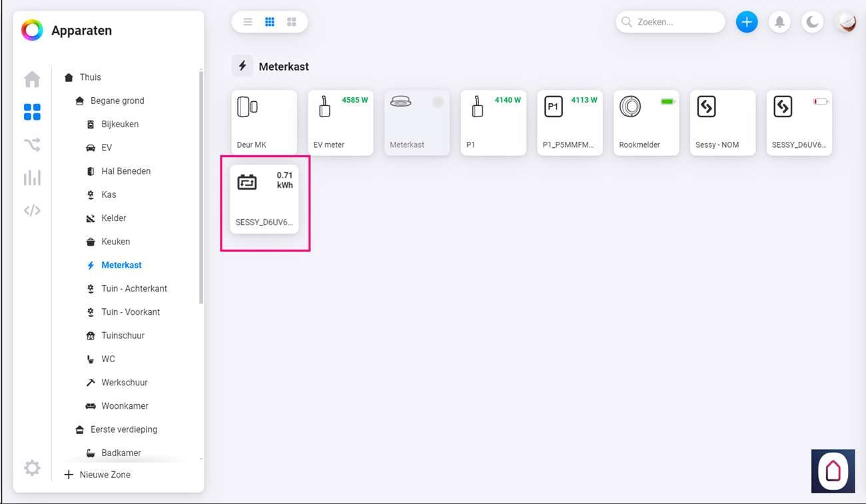866x504 pixels.
Task: Select the WC zone
Action: point(108,359)
